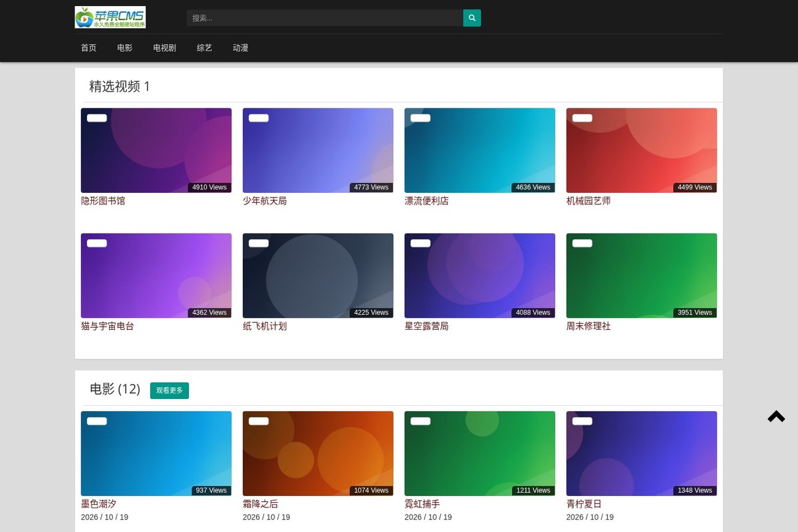Click the white badge on 机械园艺师 thumbnail
Image resolution: width=798 pixels, height=532 pixels.
coord(583,118)
